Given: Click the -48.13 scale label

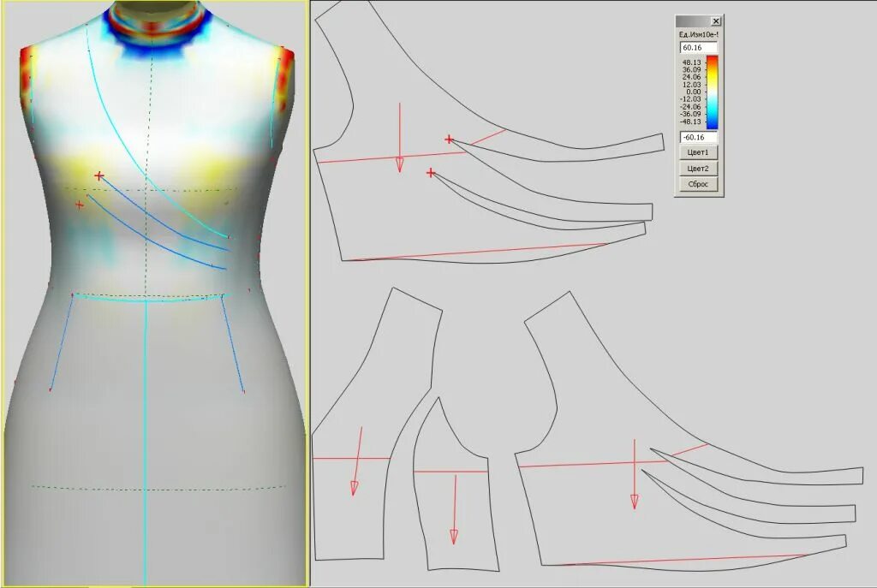Looking at the screenshot, I should (x=691, y=122).
